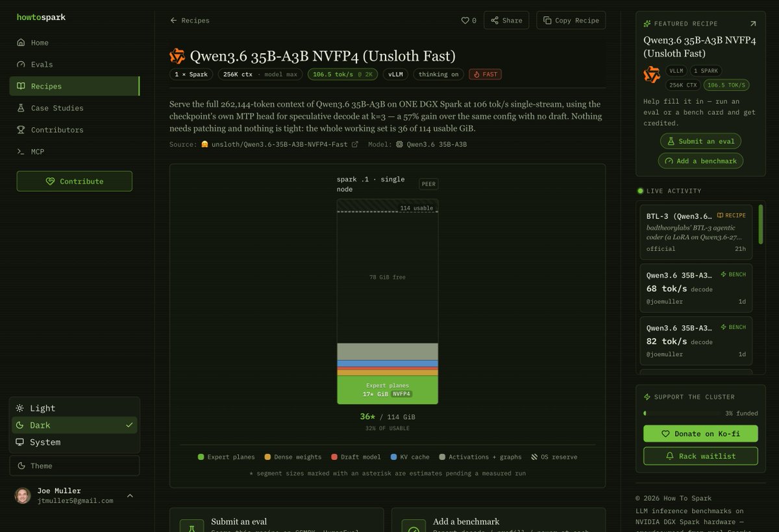Image resolution: width=779 pixels, height=532 pixels.
Task: Click the 78 GiB free label
Action: point(388,277)
